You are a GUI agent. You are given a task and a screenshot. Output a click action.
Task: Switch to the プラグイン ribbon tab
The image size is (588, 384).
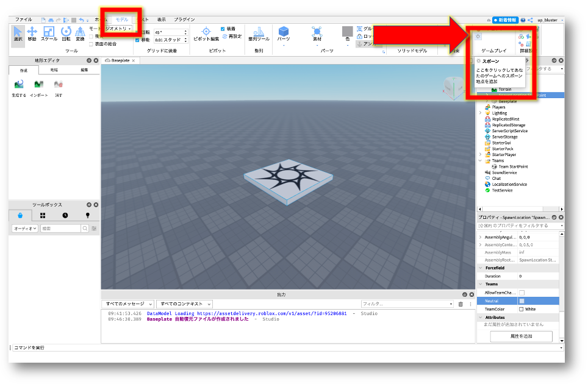click(x=184, y=20)
